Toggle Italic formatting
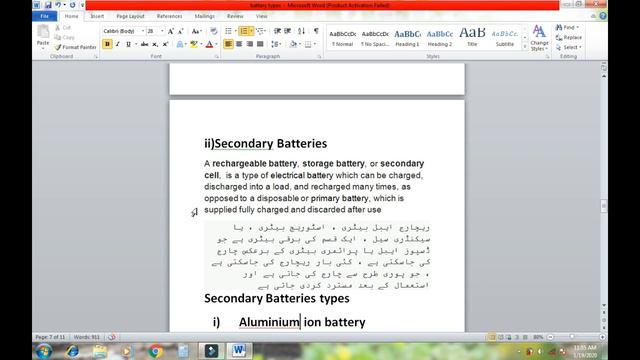 coord(118,44)
